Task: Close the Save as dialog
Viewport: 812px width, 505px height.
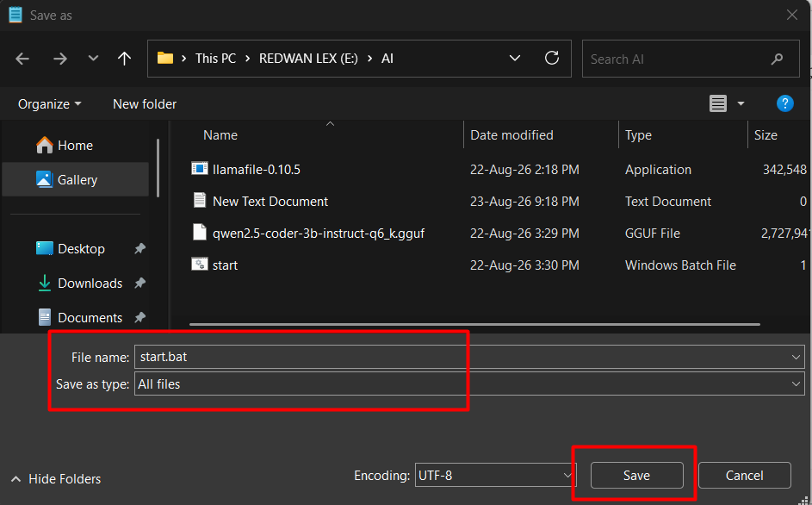Action: 792,15
